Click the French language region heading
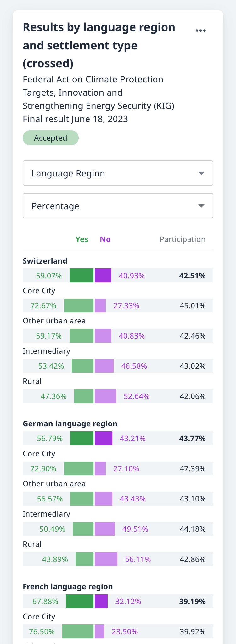Viewport: 236px width, 644px height. (x=68, y=587)
